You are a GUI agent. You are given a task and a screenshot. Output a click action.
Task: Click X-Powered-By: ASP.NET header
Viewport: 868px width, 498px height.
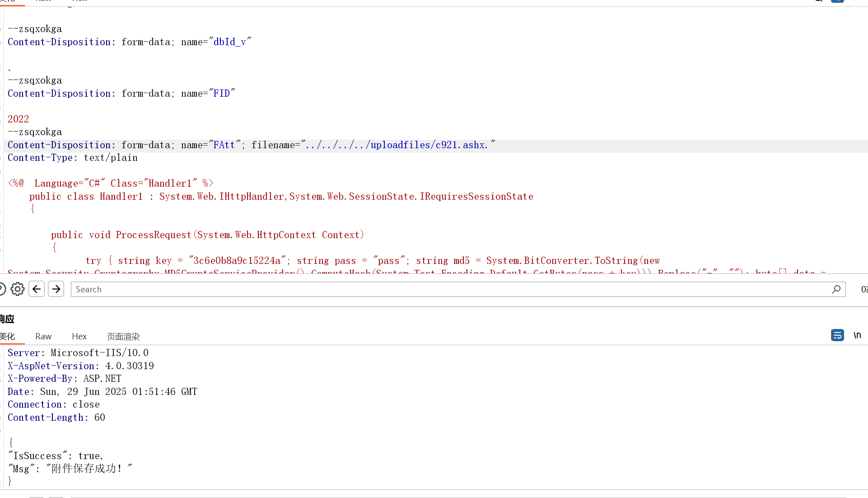point(65,378)
